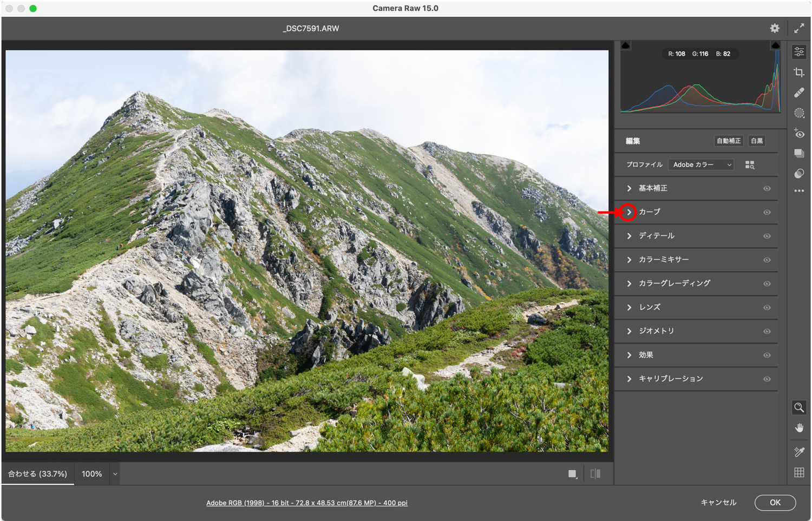The image size is (812, 521).
Task: Select the Red Eye removal tool
Action: click(x=799, y=133)
